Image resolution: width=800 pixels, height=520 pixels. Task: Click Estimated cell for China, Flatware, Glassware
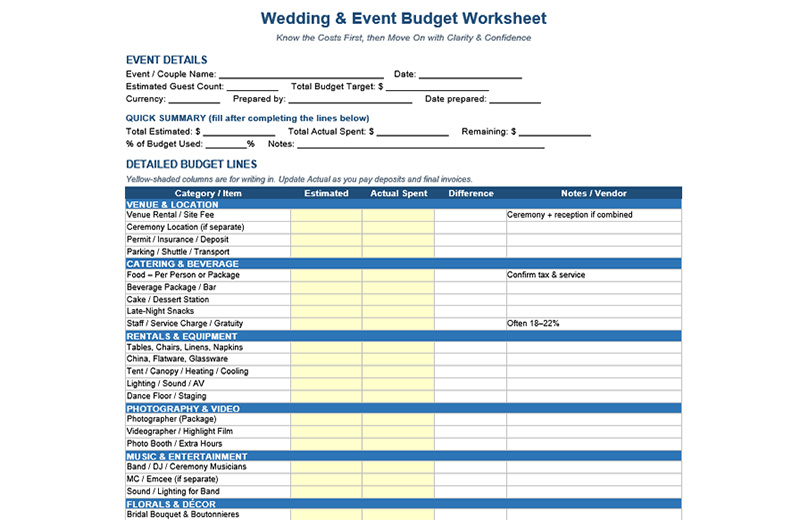[x=326, y=359]
